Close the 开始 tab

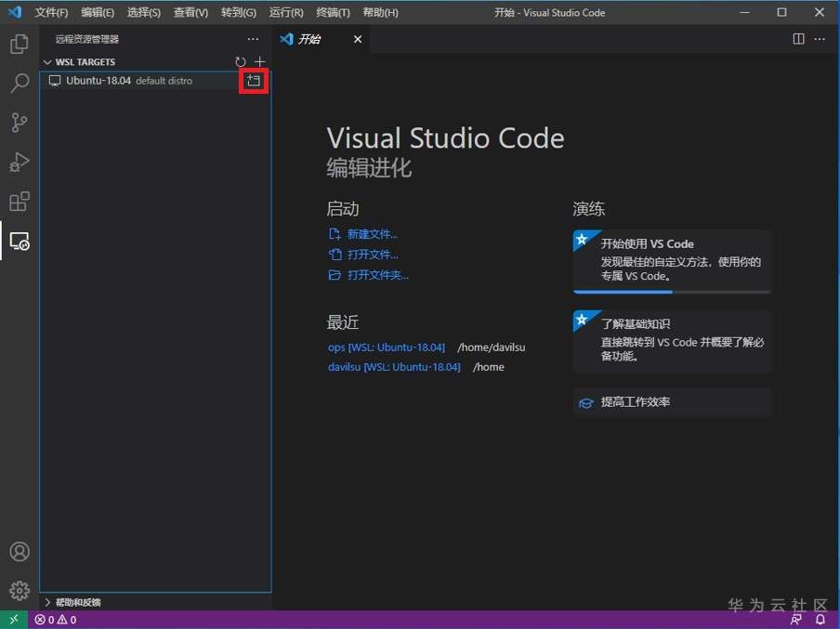(x=358, y=39)
